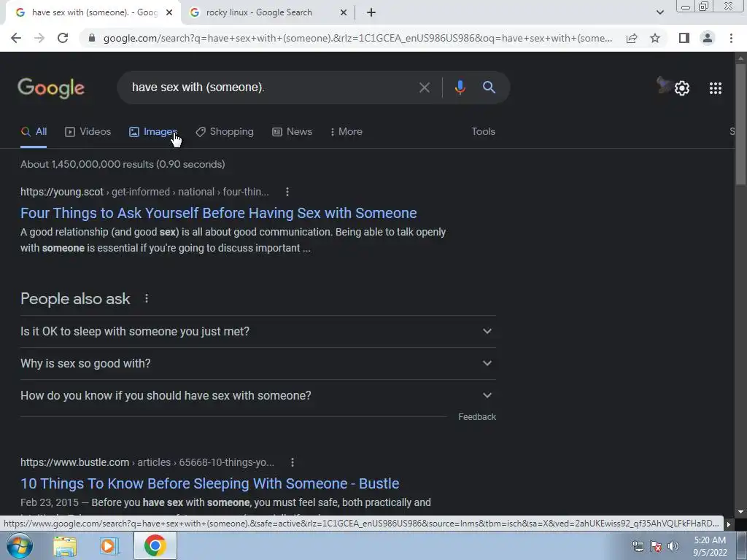Expand 'Why is sex so good with?' question

[x=258, y=363]
